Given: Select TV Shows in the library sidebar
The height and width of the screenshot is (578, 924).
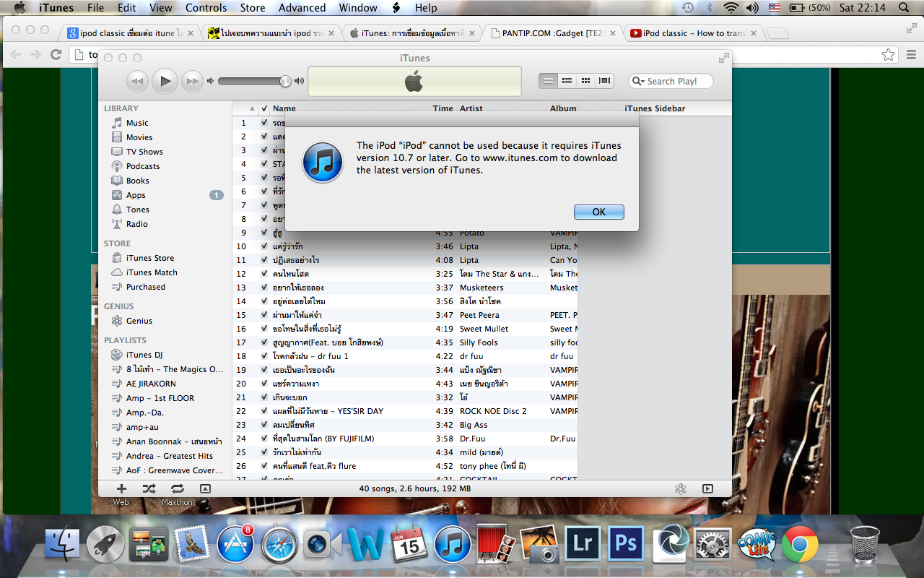Looking at the screenshot, I should 144,152.
